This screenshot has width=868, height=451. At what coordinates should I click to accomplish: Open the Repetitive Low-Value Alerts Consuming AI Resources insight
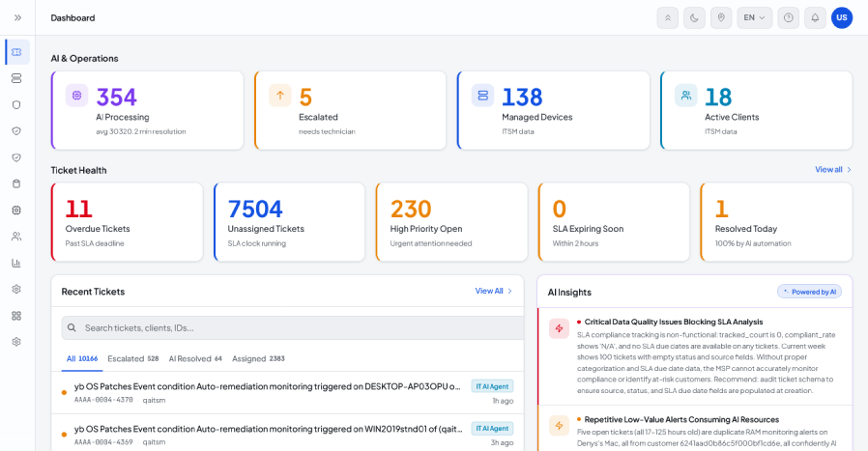[x=695, y=429]
